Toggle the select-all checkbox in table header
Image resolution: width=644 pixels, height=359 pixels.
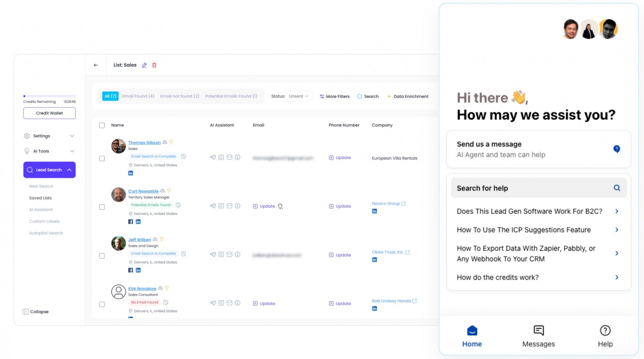[x=102, y=125]
